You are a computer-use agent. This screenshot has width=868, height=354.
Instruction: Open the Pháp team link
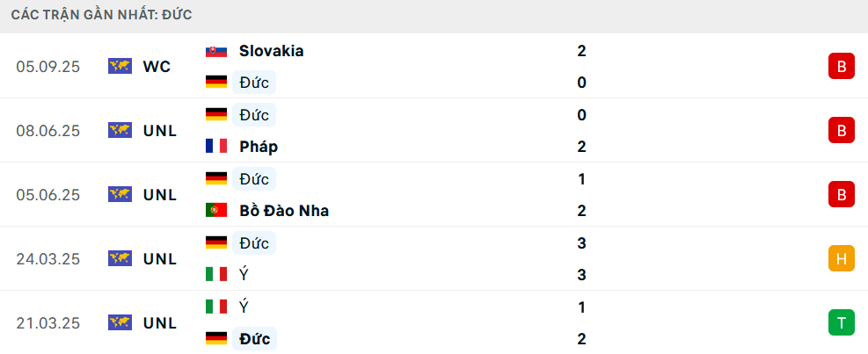(x=259, y=147)
